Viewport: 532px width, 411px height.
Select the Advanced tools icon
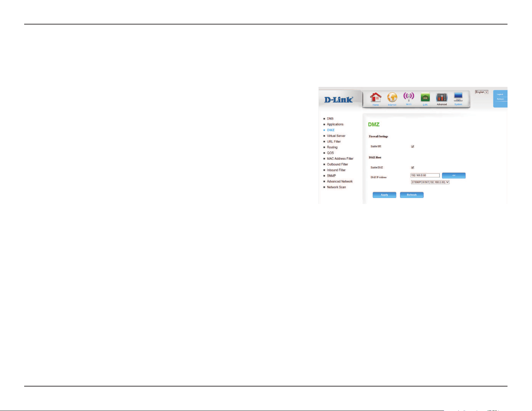click(x=442, y=98)
